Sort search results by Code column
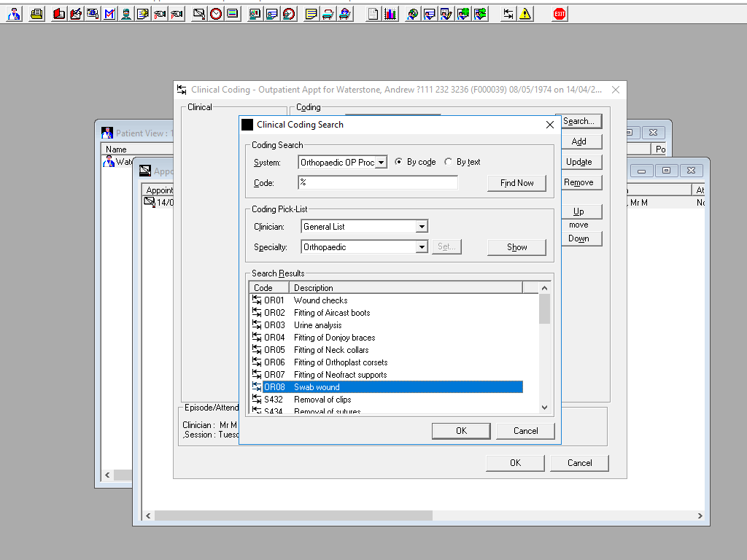Screen dimensions: 747x560 pyautogui.click(x=269, y=287)
